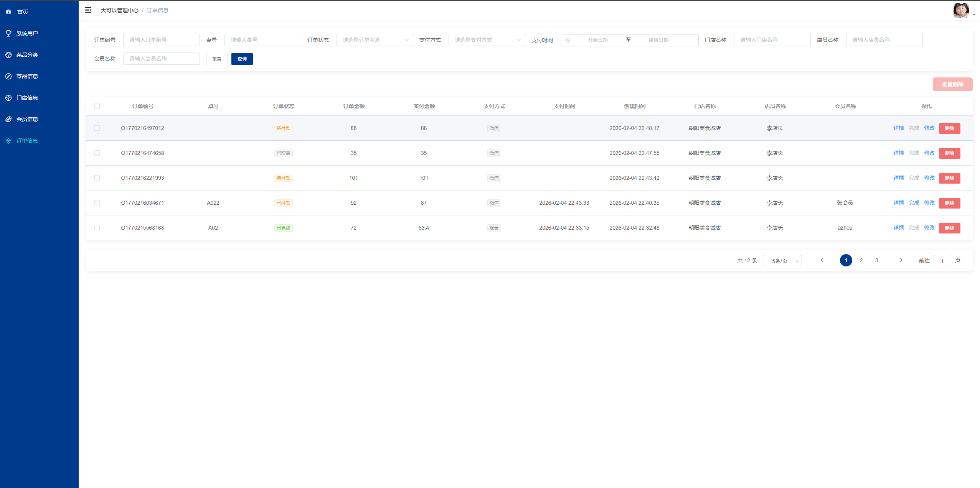Viewport: 980px width, 488px height.
Task: Click table number A022
Action: click(x=213, y=203)
